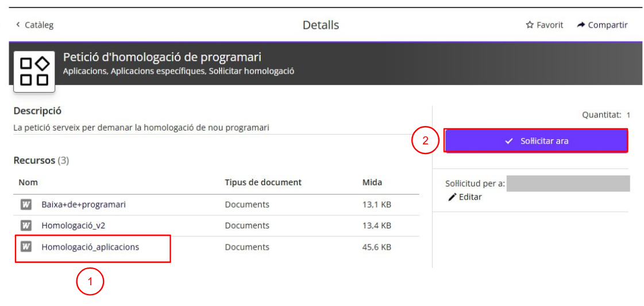Click the Word icon next to Homologació_v2
The height and width of the screenshot is (306, 644).
pyautogui.click(x=25, y=225)
